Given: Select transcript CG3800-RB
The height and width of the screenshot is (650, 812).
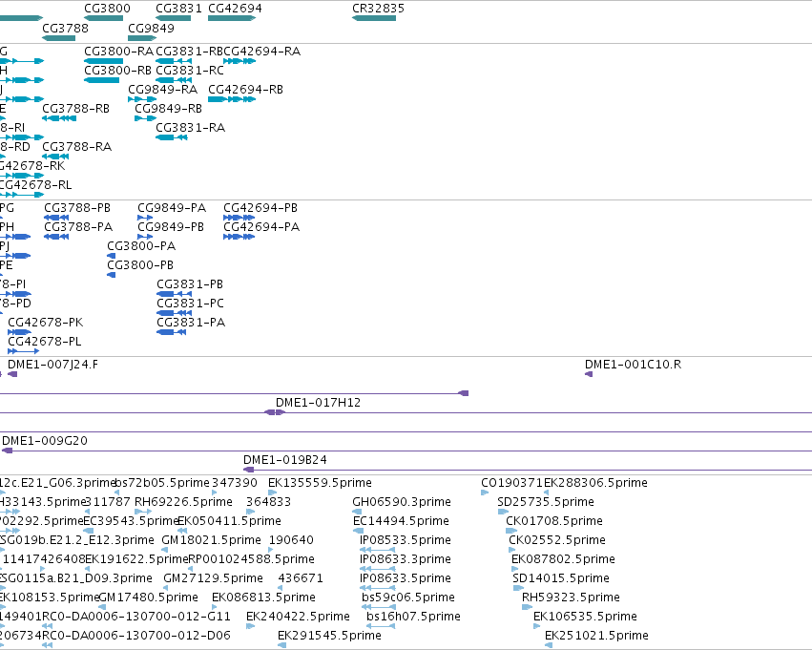Looking at the screenshot, I should (101, 80).
